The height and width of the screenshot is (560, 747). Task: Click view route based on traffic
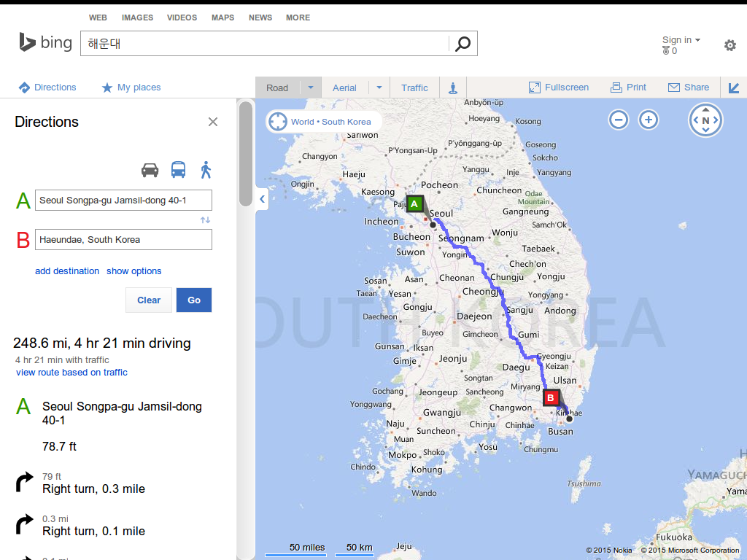(72, 373)
